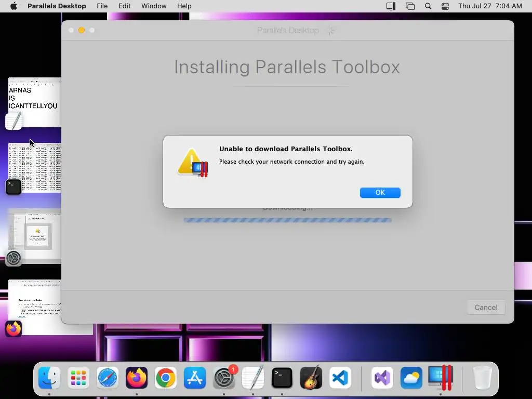
Task: Launch Safari from the Dock
Action: [108, 378]
